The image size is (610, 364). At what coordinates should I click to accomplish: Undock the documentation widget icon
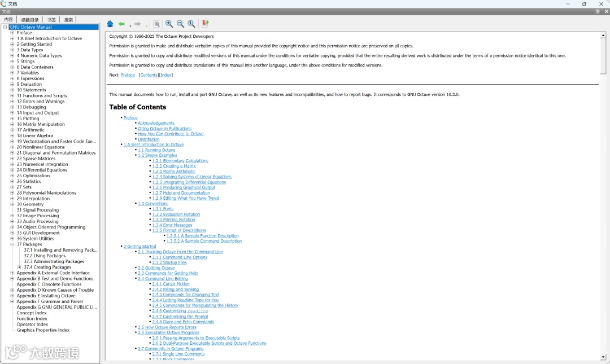598,12
